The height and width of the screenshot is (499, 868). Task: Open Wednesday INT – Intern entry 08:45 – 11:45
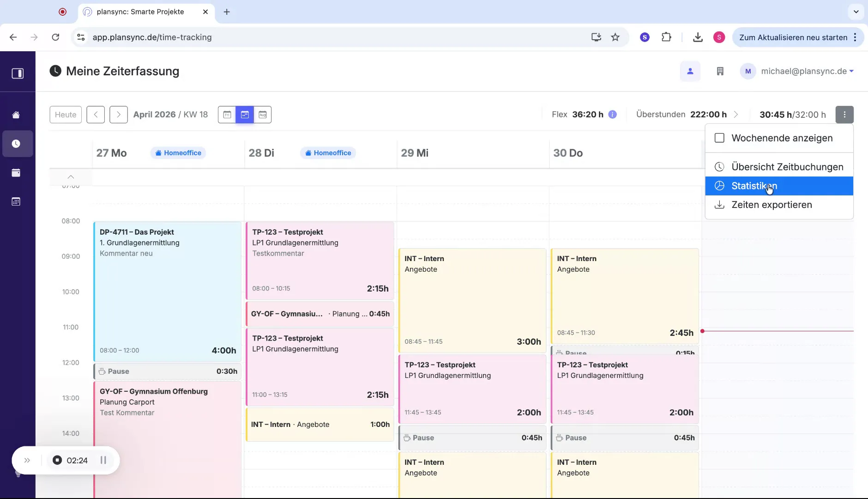(472, 301)
